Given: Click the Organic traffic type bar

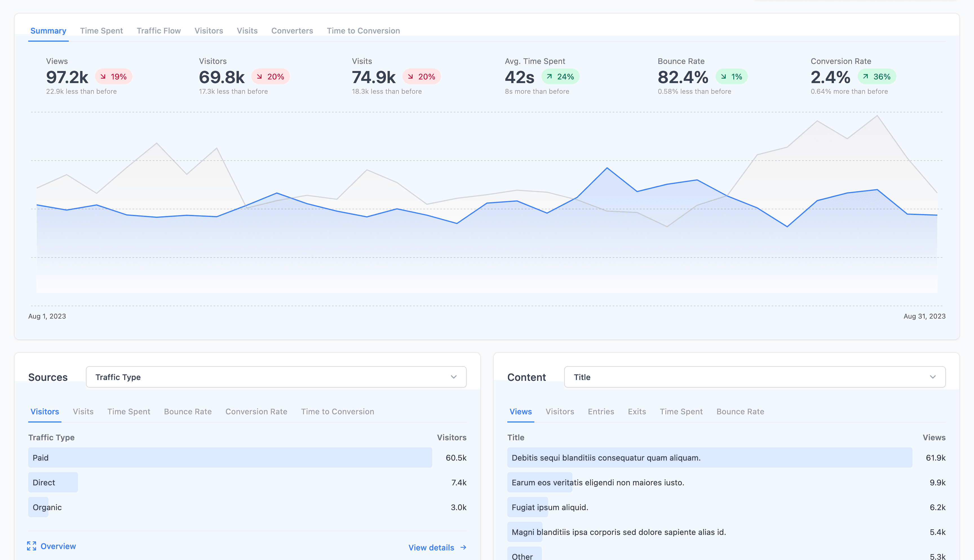Looking at the screenshot, I should (x=38, y=507).
